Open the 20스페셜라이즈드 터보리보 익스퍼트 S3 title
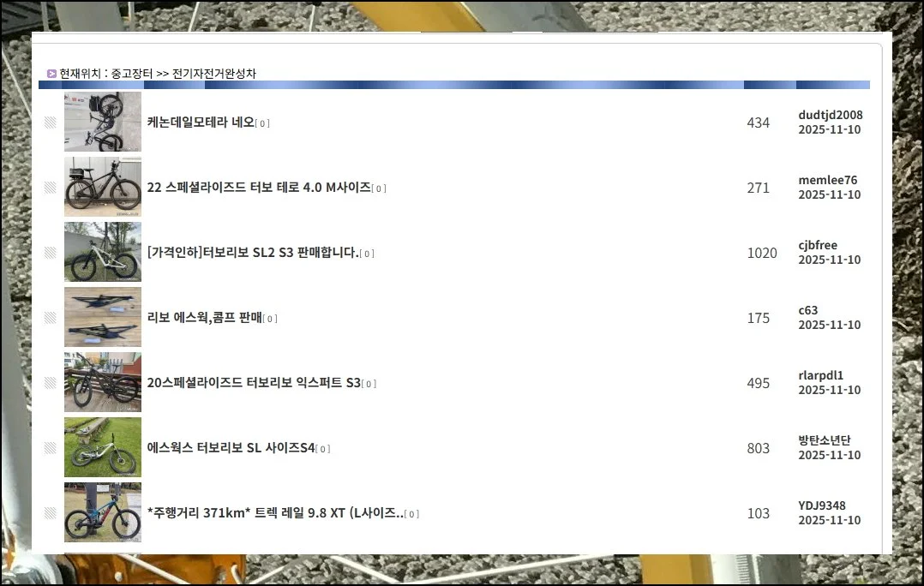This screenshot has height=586, width=924. point(254,383)
